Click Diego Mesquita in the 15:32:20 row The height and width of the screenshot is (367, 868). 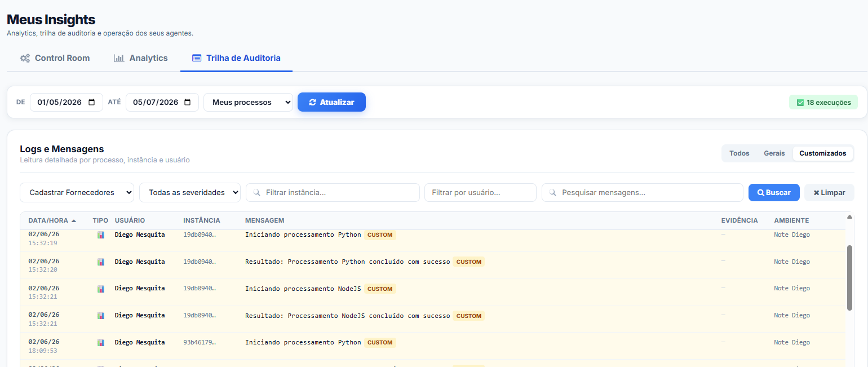140,262
